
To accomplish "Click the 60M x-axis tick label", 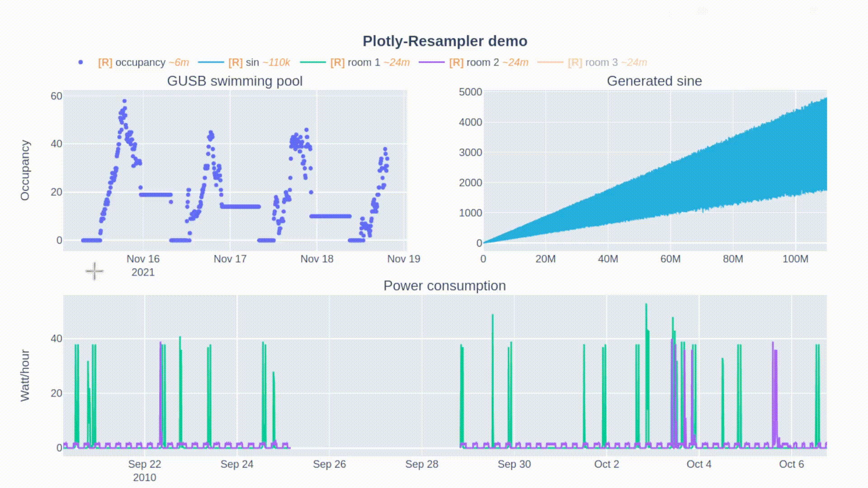I will pos(670,259).
